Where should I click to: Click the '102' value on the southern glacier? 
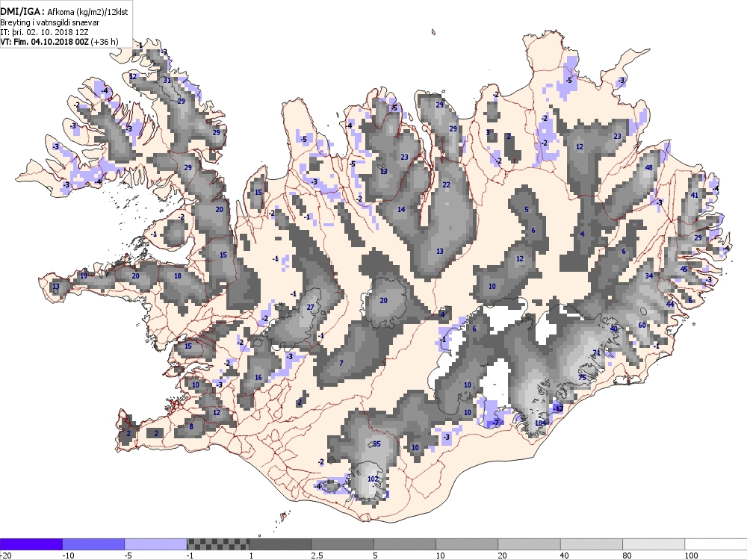point(373,479)
